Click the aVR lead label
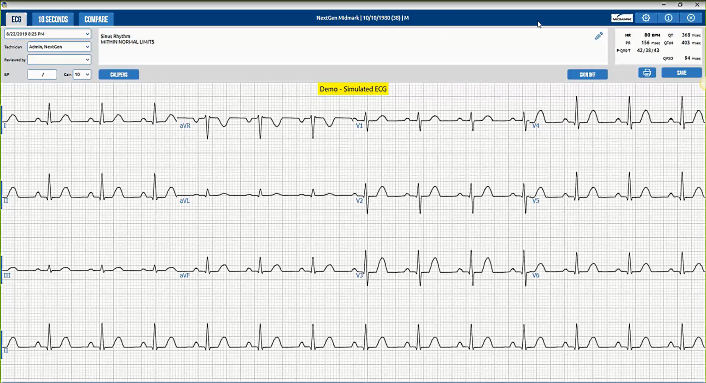This screenshot has width=706, height=383. (185, 126)
